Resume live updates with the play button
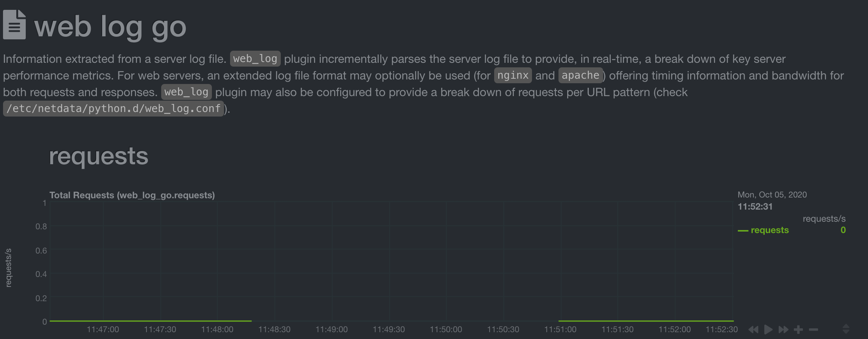The image size is (868, 339). tap(767, 329)
